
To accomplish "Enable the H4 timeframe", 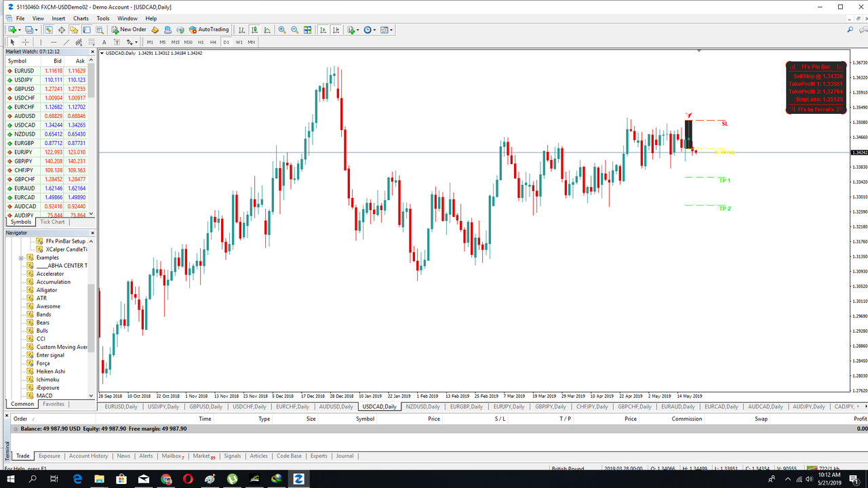I will coord(214,42).
